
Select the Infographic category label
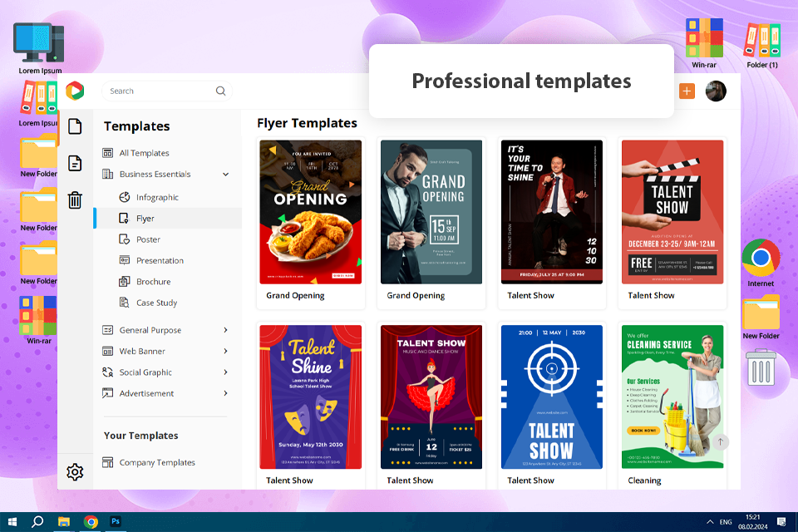coord(157,197)
